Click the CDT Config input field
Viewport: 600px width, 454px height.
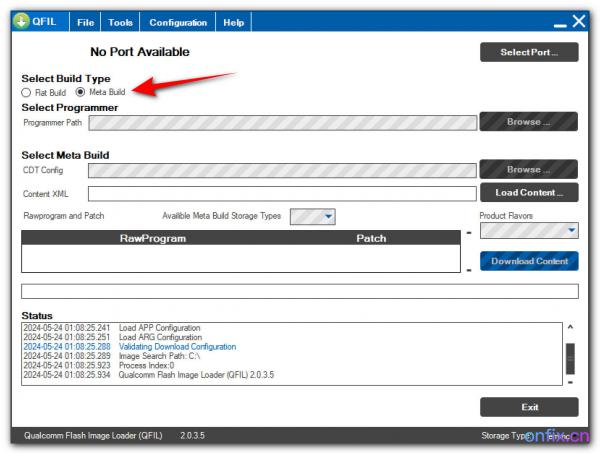(282, 170)
